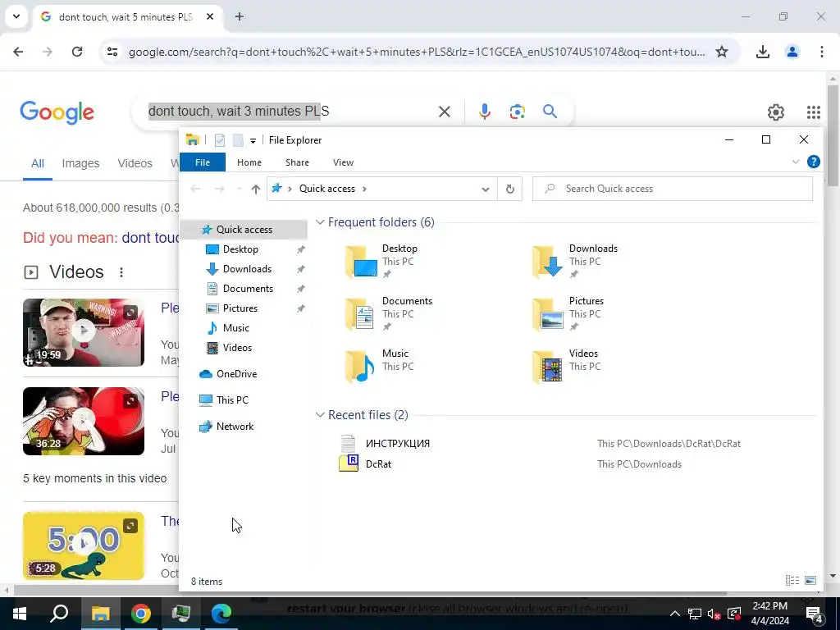This screenshot has width=840, height=630.
Task: Expand the Quick access breadcrumb chevron
Action: click(364, 189)
